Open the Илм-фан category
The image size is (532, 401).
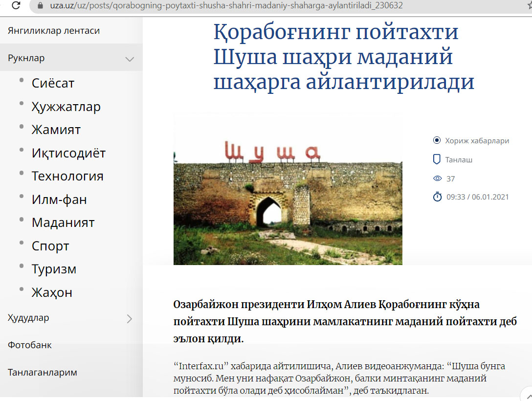[x=59, y=200]
